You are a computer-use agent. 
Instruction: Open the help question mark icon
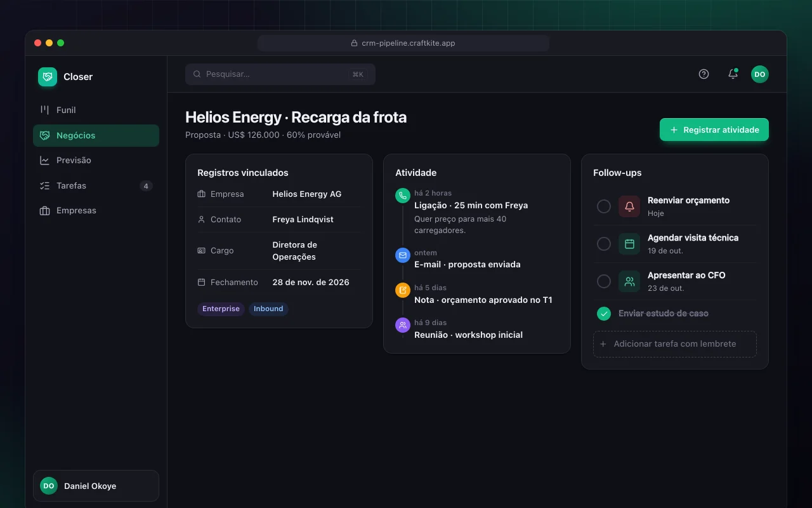[x=704, y=74]
